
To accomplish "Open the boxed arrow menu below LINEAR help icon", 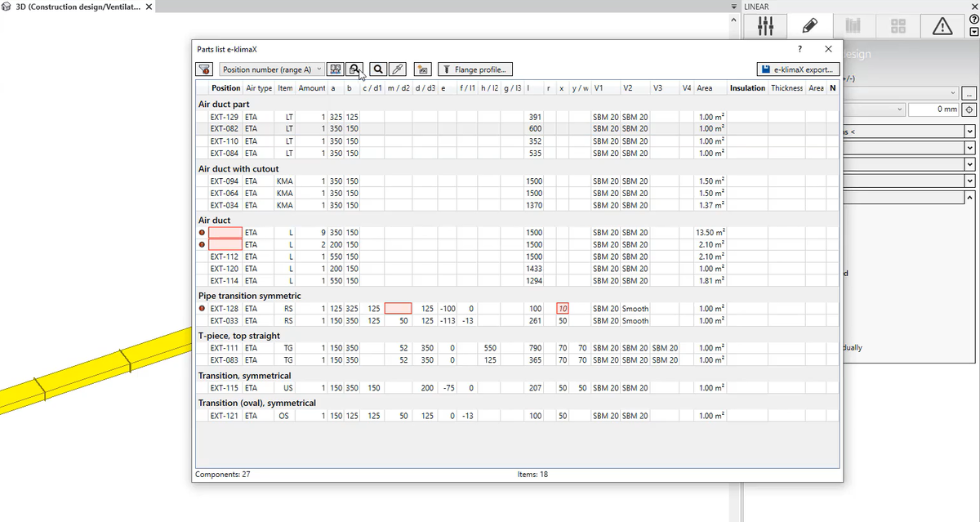I will [x=973, y=33].
